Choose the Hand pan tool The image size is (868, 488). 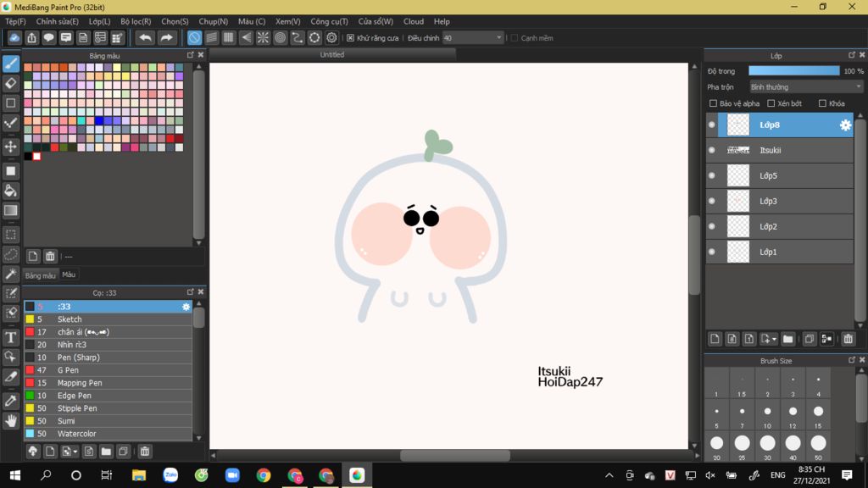click(x=11, y=420)
